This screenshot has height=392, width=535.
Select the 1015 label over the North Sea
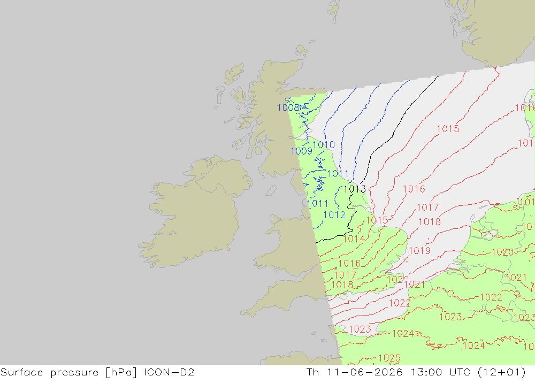[448, 129]
